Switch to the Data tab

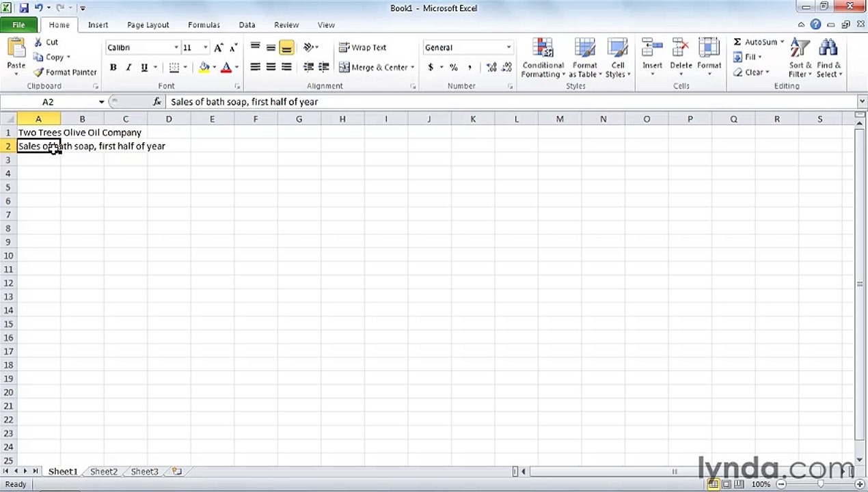coord(247,25)
